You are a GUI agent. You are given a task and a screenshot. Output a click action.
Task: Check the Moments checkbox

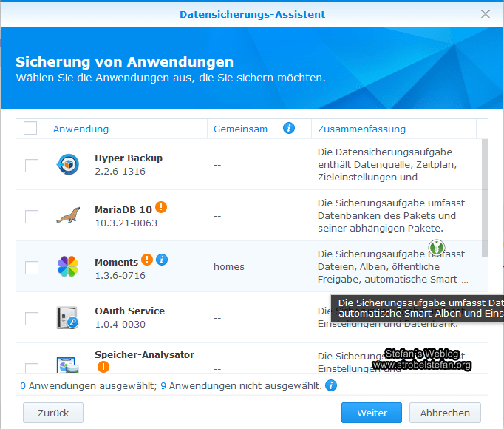pos(32,268)
